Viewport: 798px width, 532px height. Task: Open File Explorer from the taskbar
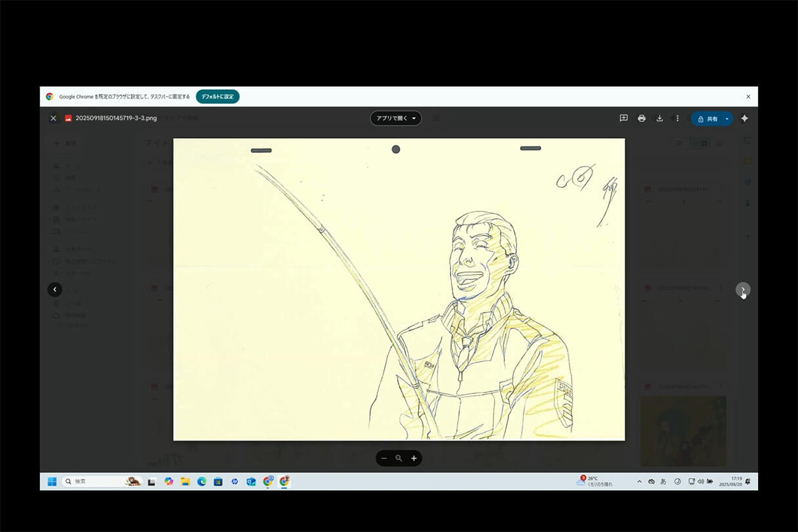(185, 481)
